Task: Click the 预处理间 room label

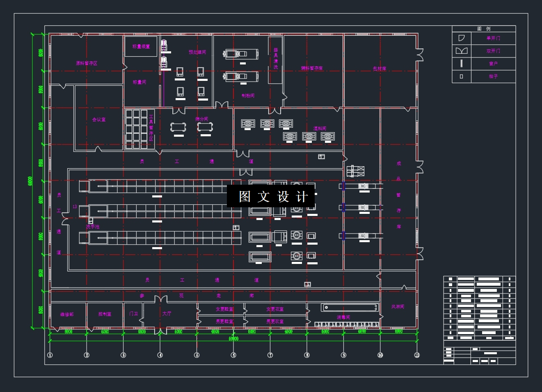Action: [x=197, y=52]
